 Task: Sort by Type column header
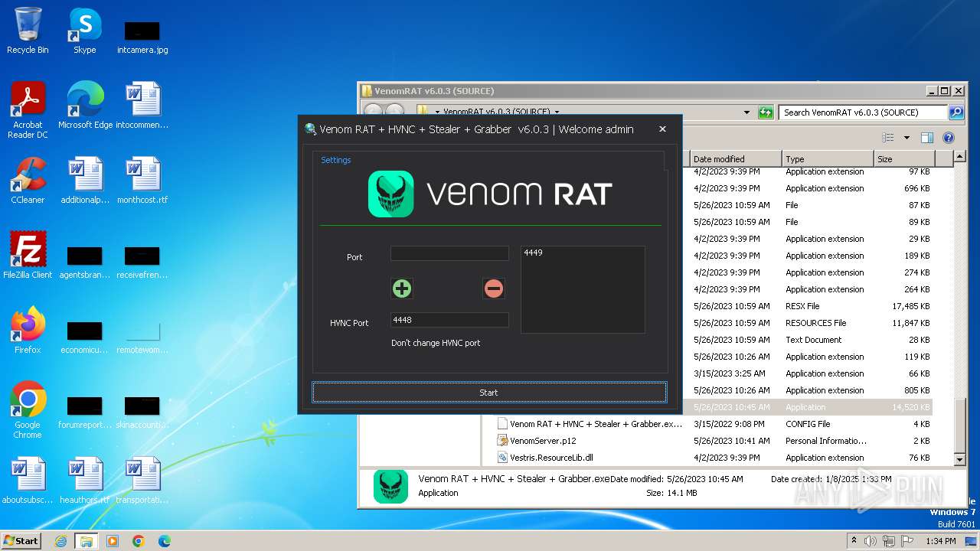pyautogui.click(x=828, y=158)
